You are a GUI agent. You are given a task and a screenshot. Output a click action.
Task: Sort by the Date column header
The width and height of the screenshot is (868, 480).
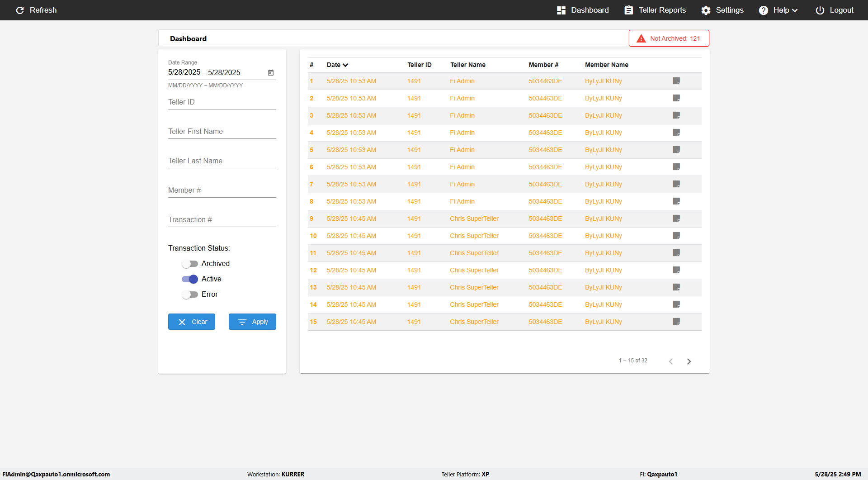click(337, 65)
